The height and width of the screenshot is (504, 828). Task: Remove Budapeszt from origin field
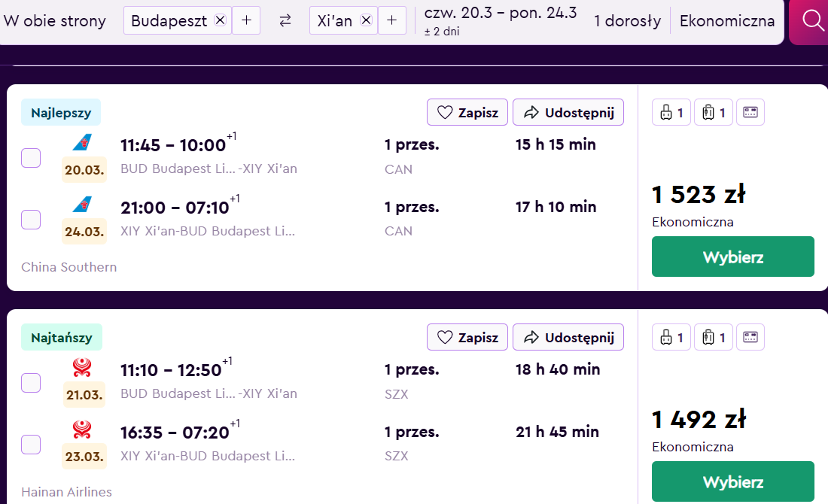click(221, 20)
